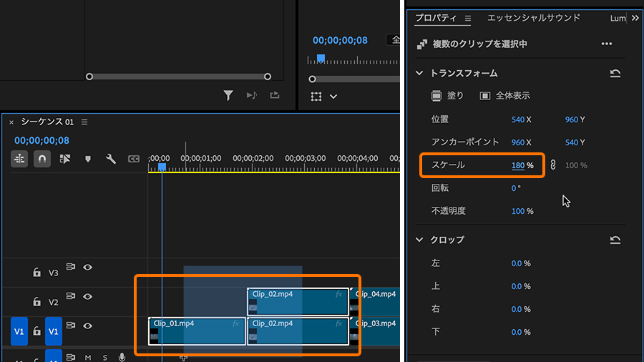The width and height of the screenshot is (644, 362).
Task: Toggle sync lock for track V3
Action: pyautogui.click(x=71, y=267)
